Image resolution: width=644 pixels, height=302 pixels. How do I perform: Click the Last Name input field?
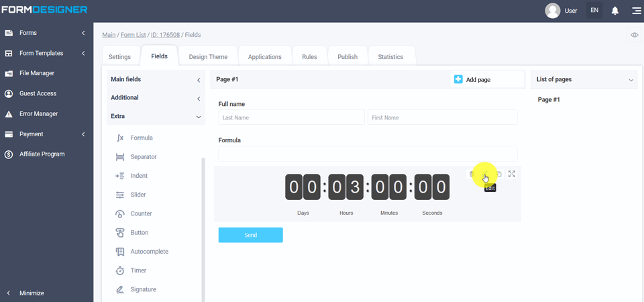pyautogui.click(x=291, y=117)
